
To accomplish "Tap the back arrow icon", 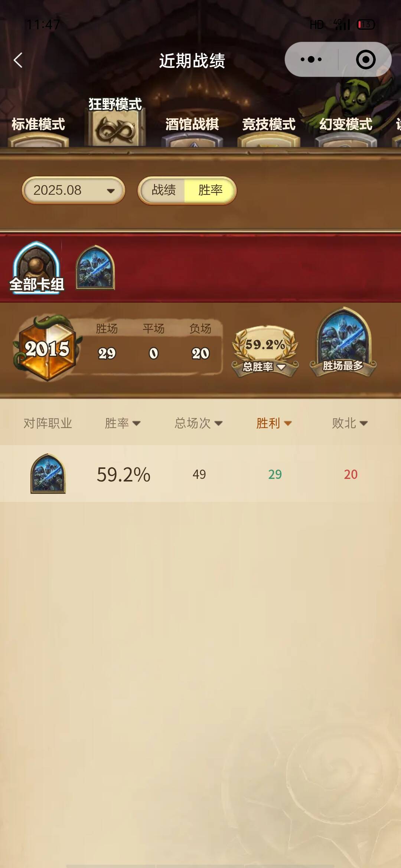I will tap(18, 60).
